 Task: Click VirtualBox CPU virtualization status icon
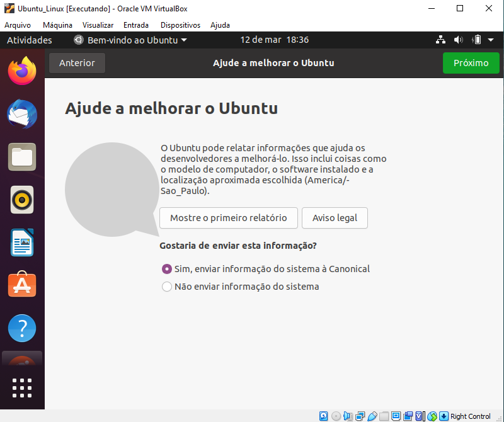tap(420, 416)
